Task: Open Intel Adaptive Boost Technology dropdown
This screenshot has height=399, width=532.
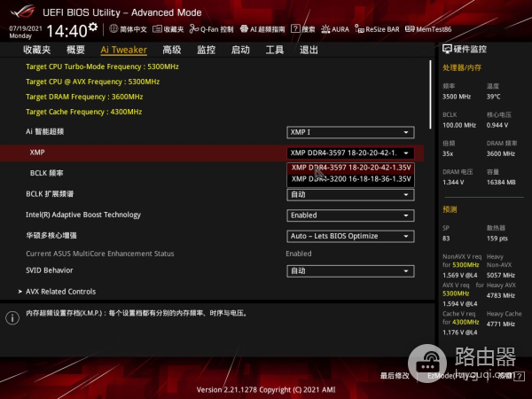Action: (350, 215)
